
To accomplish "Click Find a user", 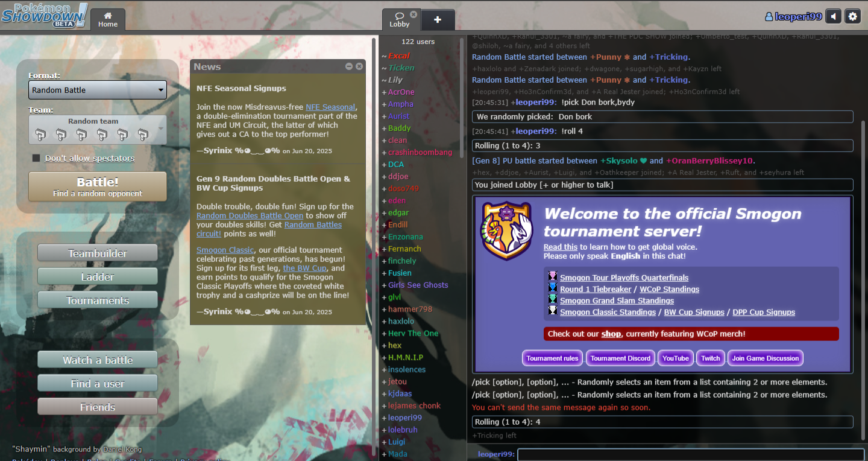I will [98, 384].
